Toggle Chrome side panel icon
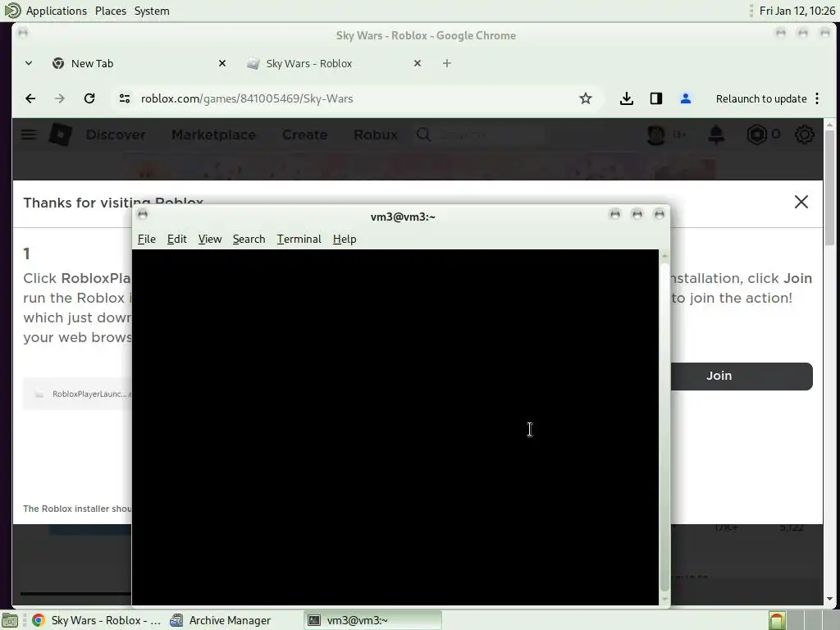 click(x=655, y=98)
